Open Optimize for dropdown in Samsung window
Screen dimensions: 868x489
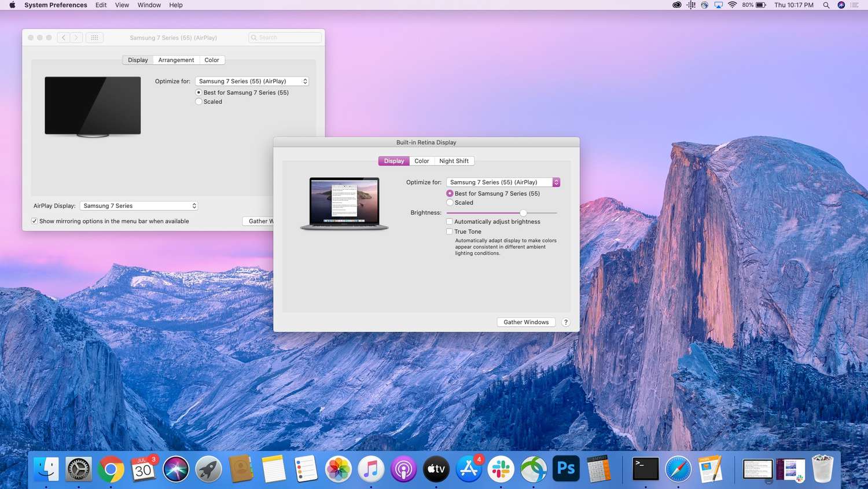coord(252,82)
